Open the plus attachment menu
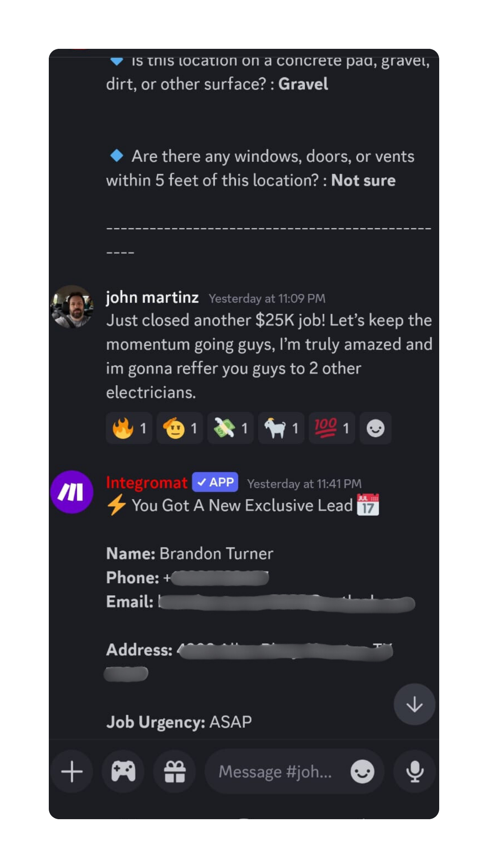Screen dimensions: 488x868 point(72,772)
